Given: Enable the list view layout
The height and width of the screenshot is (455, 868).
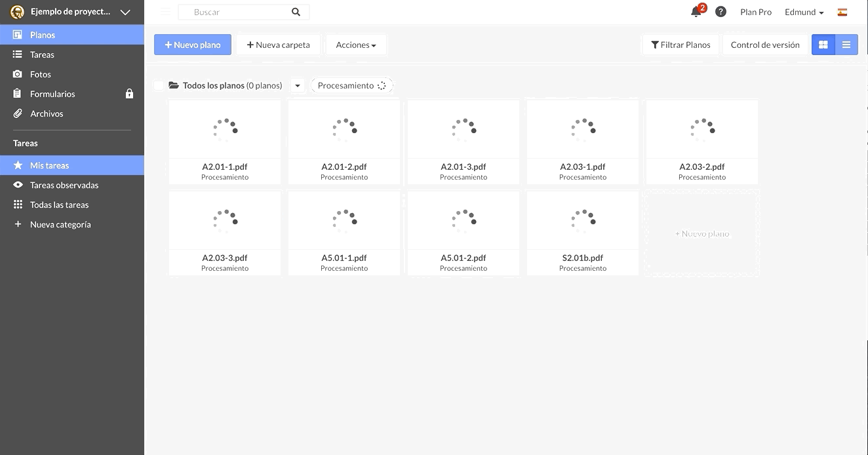Looking at the screenshot, I should tap(846, 44).
